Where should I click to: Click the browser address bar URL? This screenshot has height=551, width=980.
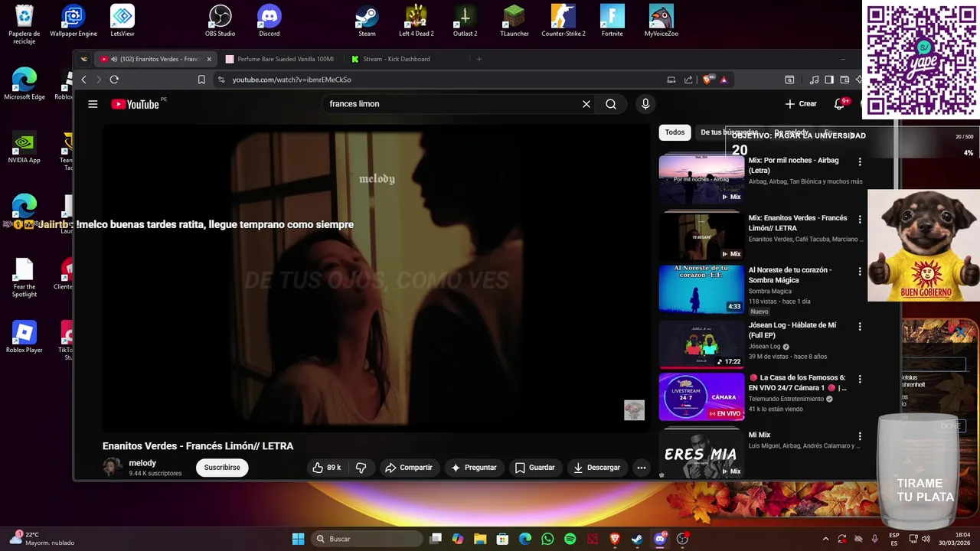(x=292, y=80)
